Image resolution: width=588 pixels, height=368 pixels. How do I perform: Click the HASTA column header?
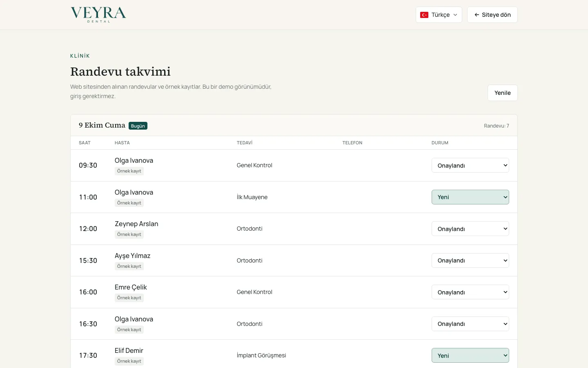pyautogui.click(x=122, y=143)
